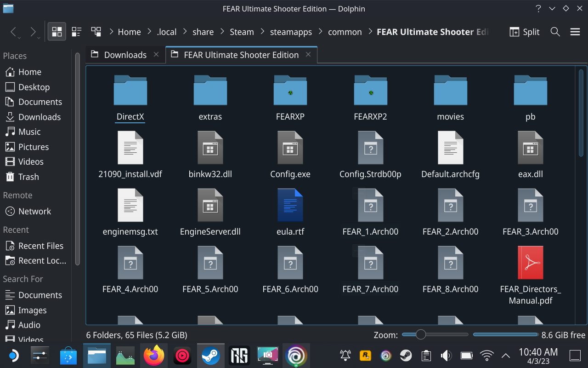This screenshot has width=588, height=368.
Task: Toggle the search bar with the magnifier
Action: (555, 32)
